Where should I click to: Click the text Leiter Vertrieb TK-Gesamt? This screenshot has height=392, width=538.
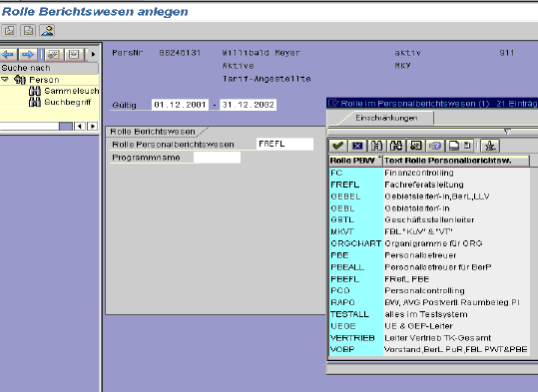tap(438, 338)
